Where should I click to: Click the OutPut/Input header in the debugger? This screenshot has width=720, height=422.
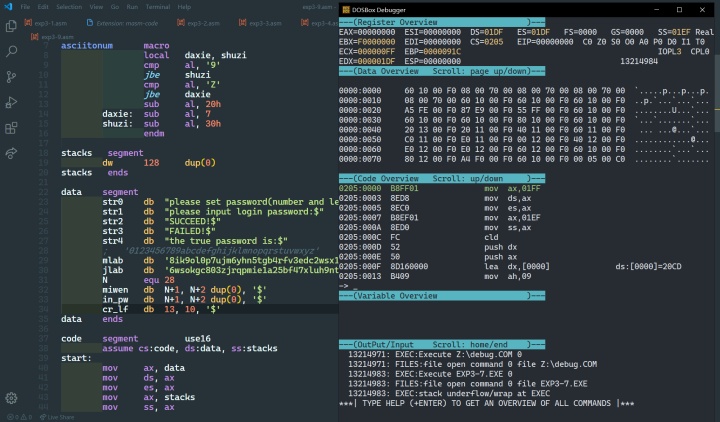point(442,344)
